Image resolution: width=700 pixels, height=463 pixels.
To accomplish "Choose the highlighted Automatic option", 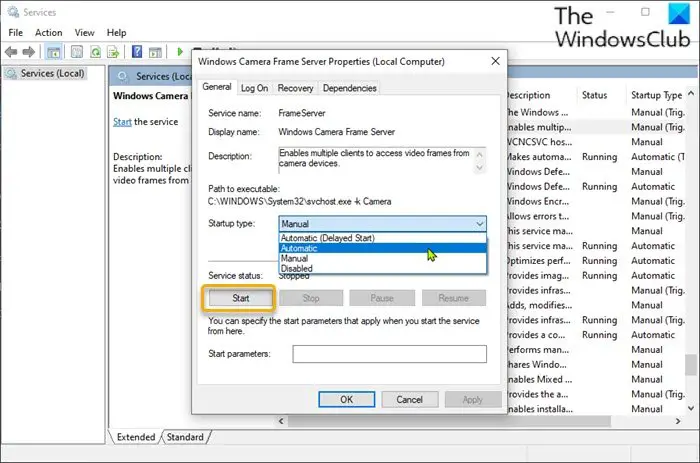I will point(383,248).
